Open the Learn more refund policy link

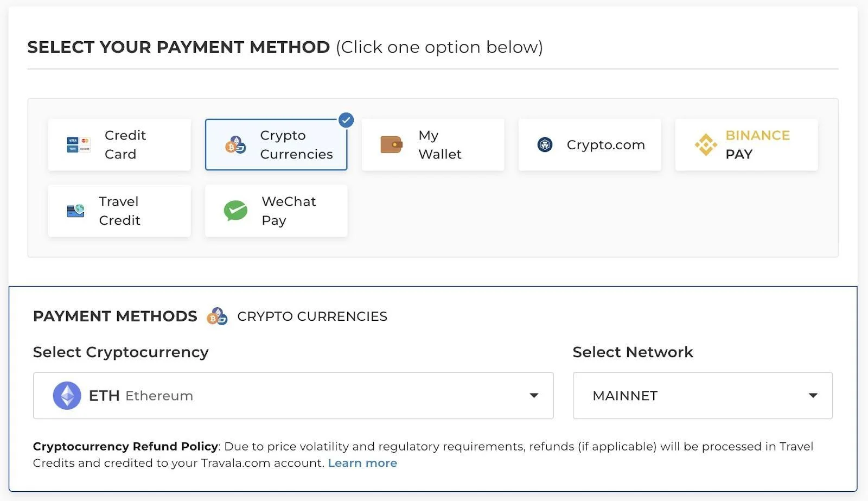click(x=362, y=463)
